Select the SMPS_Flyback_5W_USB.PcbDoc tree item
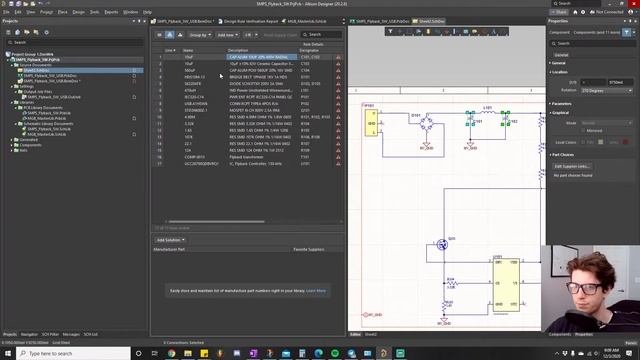Image resolution: width=640 pixels, height=360 pixels. 50,76
